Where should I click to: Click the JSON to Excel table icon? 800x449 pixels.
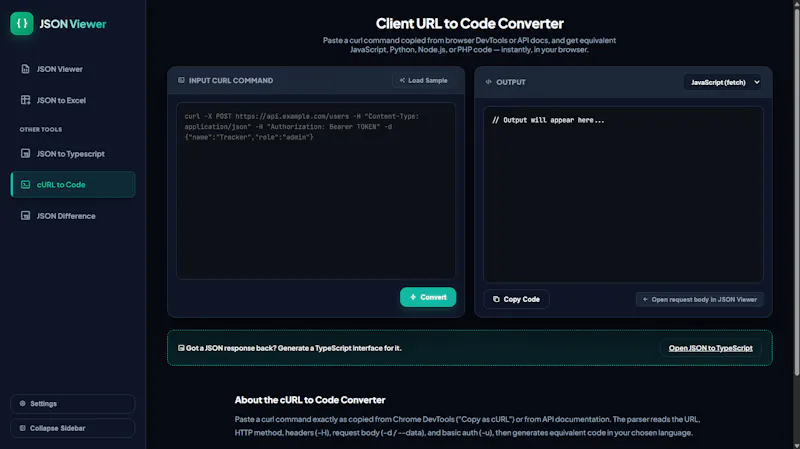pyautogui.click(x=26, y=100)
